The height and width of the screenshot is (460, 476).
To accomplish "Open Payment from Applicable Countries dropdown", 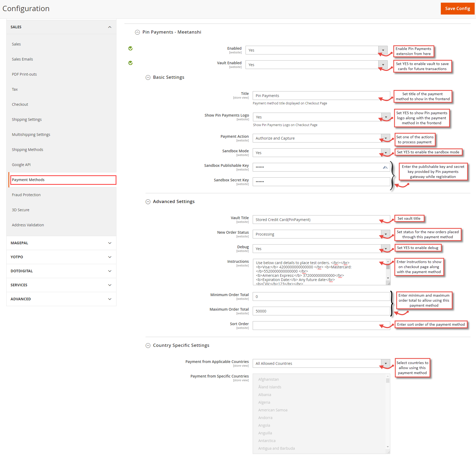I will tap(321, 364).
